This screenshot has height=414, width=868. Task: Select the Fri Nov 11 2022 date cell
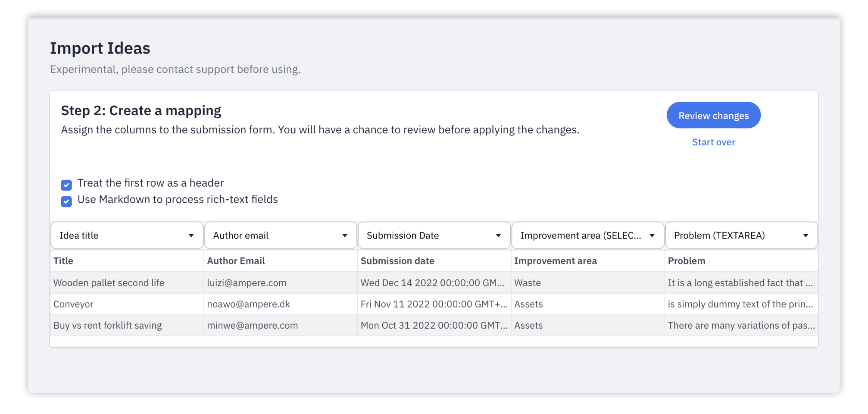[434, 304]
